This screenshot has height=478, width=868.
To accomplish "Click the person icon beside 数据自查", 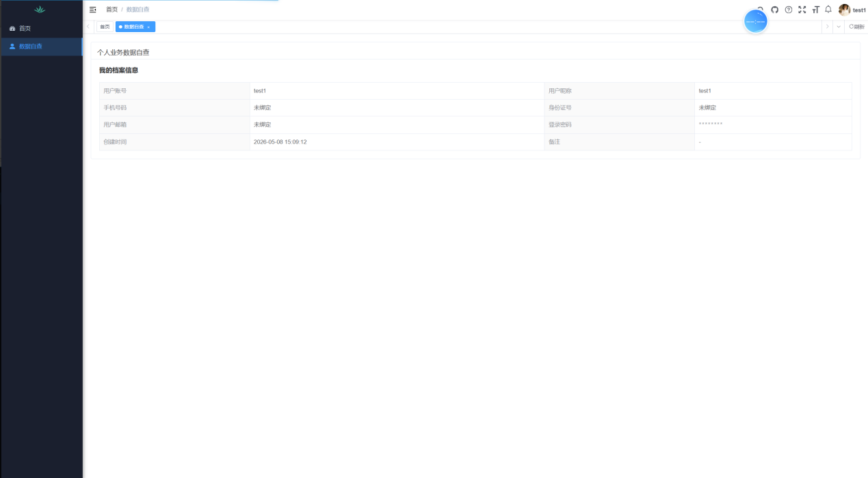I will 12,47.
